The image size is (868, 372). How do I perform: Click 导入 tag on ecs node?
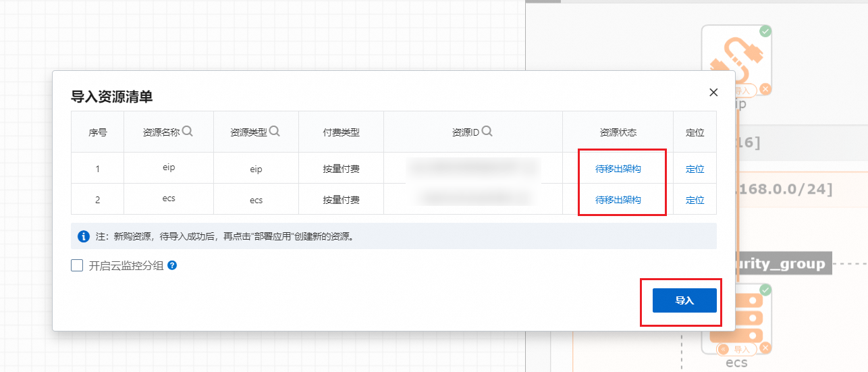click(x=737, y=349)
